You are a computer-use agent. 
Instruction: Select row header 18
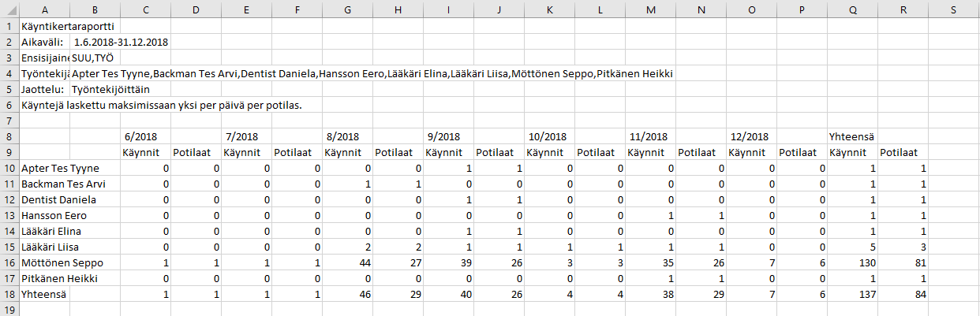9,294
